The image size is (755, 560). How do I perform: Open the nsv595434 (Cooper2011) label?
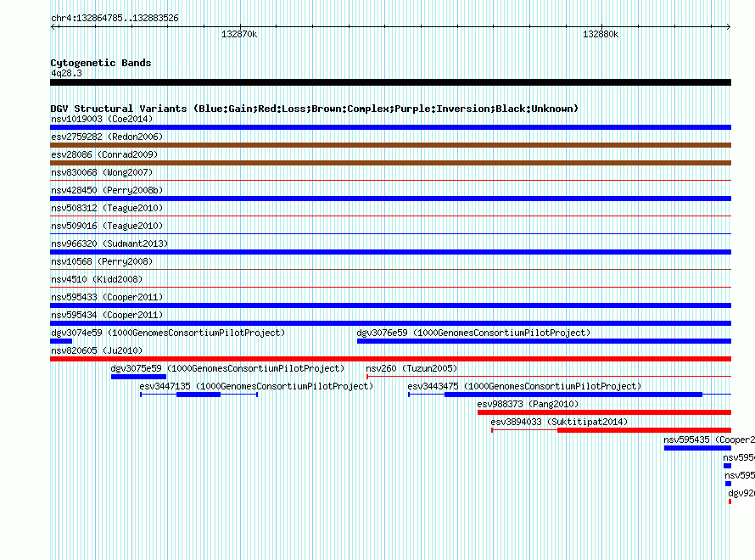[x=107, y=315]
